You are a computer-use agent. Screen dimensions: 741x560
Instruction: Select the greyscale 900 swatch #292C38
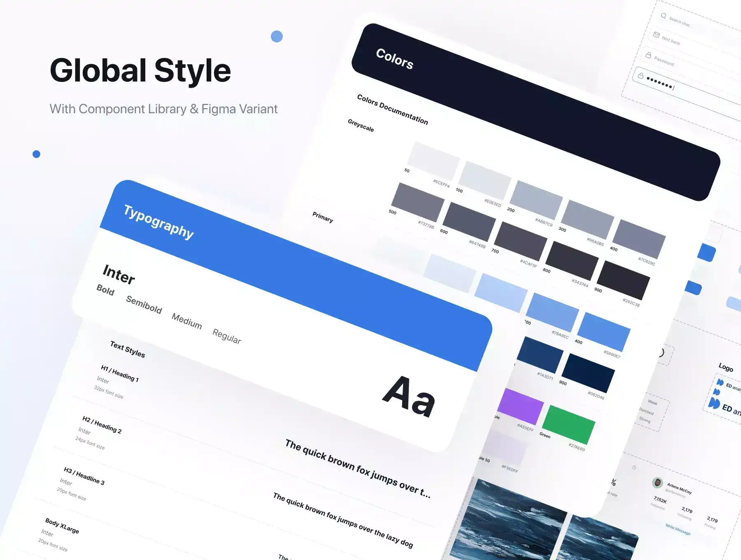(x=623, y=280)
